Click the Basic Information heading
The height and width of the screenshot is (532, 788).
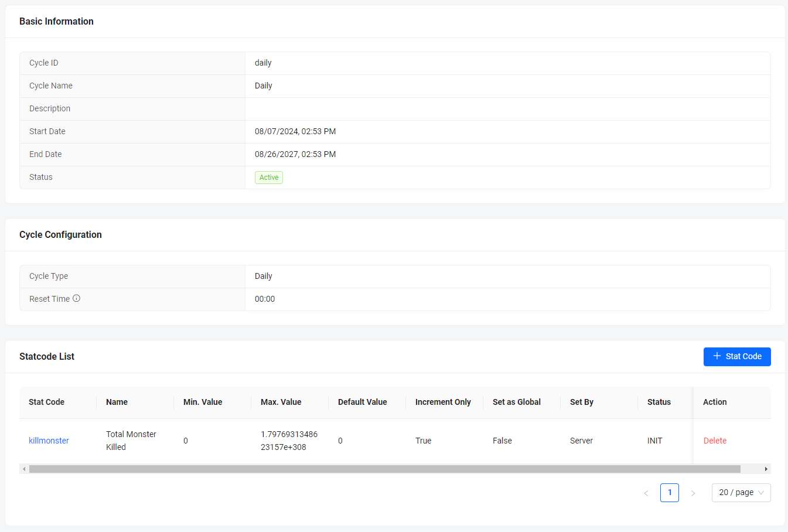coord(56,21)
